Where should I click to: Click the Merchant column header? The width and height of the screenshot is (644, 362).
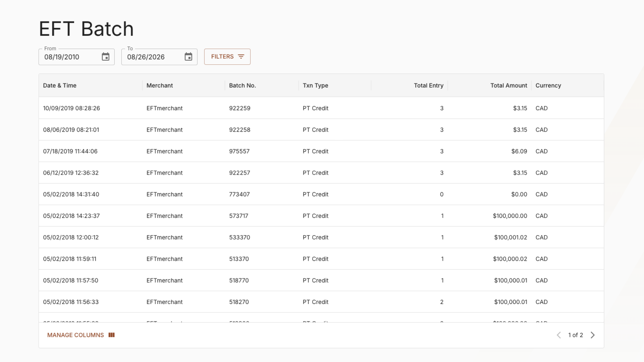pos(160,85)
